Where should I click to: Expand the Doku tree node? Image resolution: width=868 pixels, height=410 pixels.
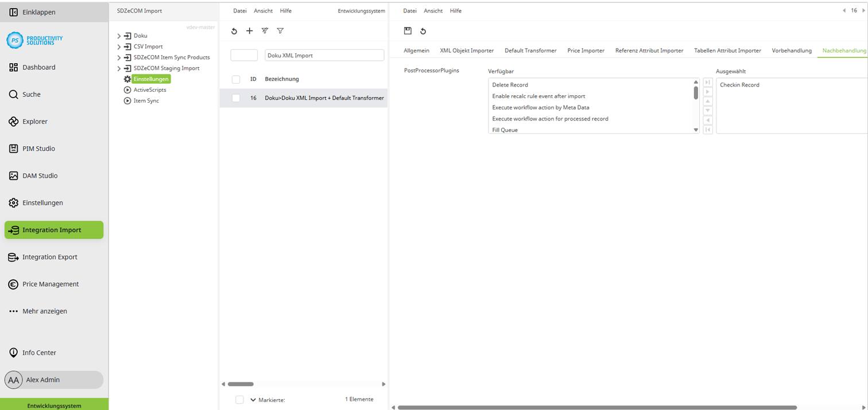tap(119, 35)
